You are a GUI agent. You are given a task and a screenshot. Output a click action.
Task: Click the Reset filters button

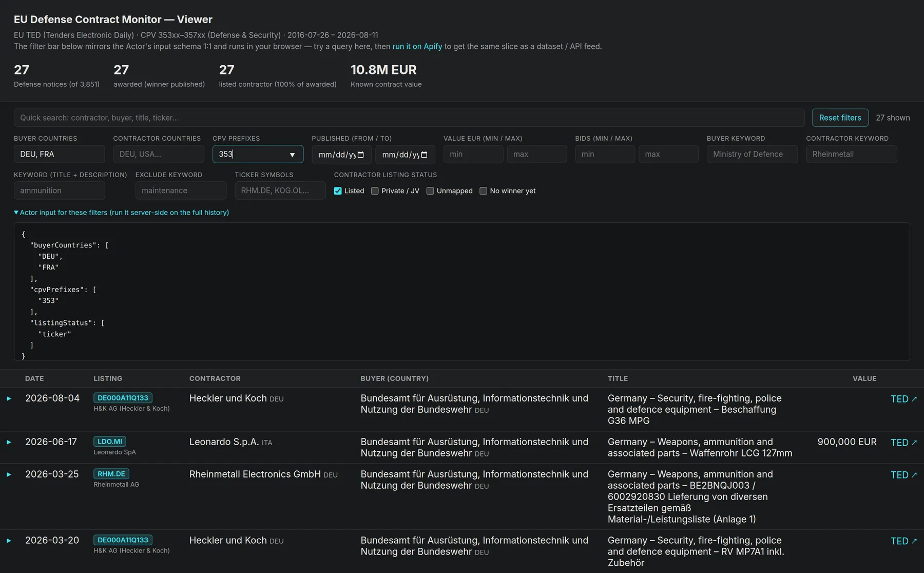[x=840, y=118]
